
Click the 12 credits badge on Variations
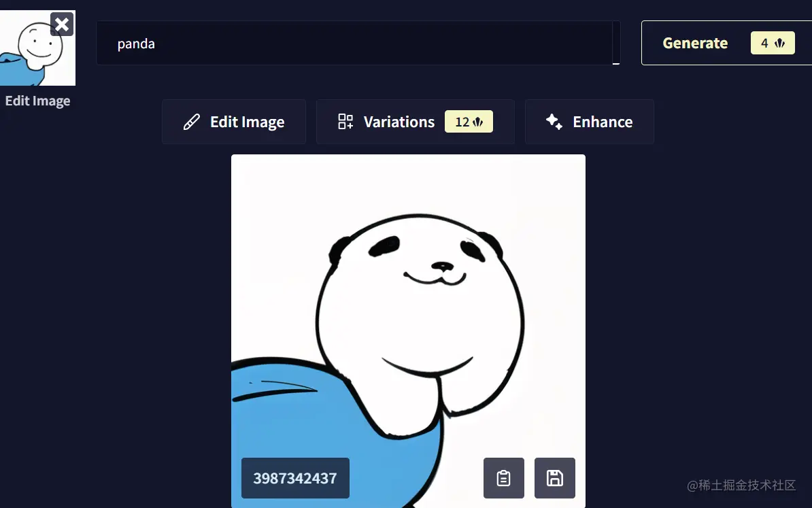469,122
